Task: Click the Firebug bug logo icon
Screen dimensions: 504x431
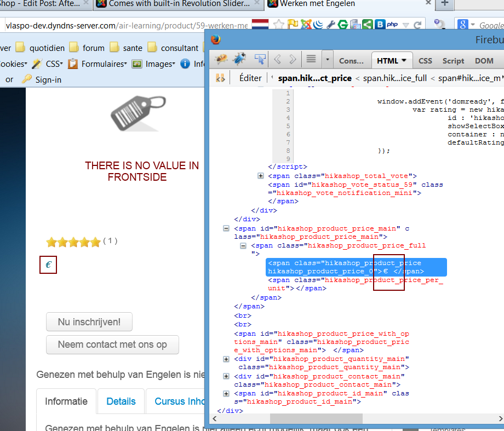Action: [221, 59]
